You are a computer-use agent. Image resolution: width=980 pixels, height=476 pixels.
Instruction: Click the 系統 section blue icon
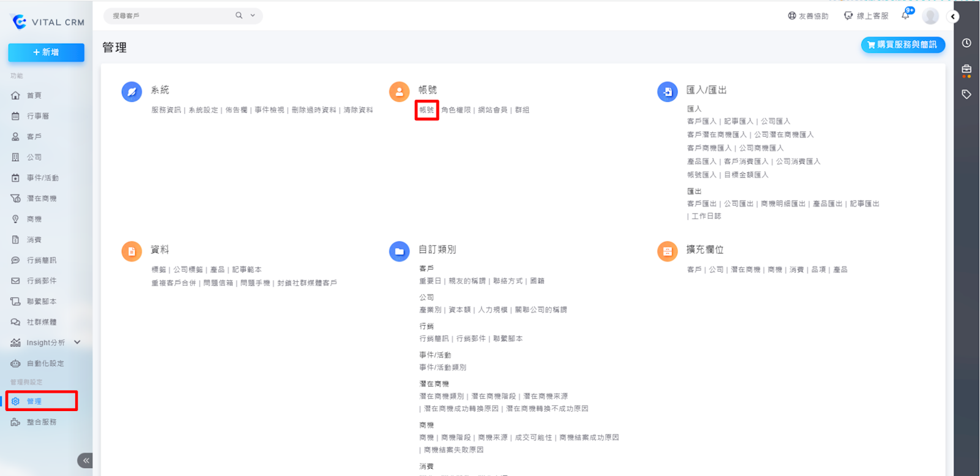(x=132, y=92)
